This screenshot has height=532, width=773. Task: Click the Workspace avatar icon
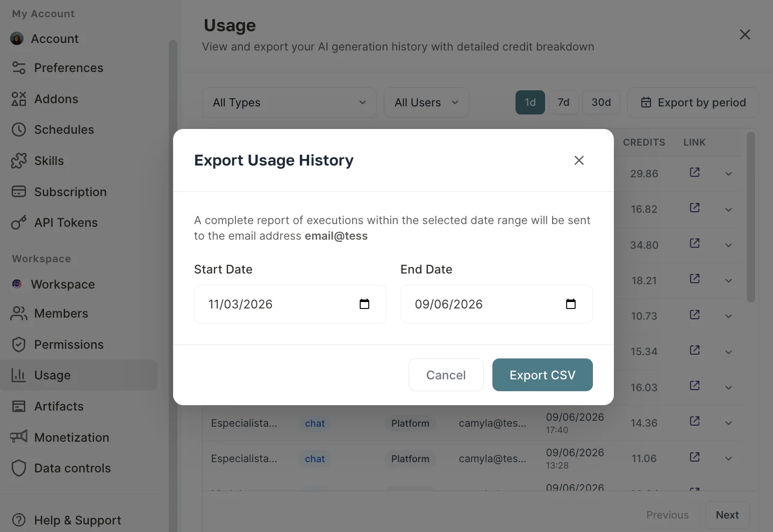click(x=17, y=284)
